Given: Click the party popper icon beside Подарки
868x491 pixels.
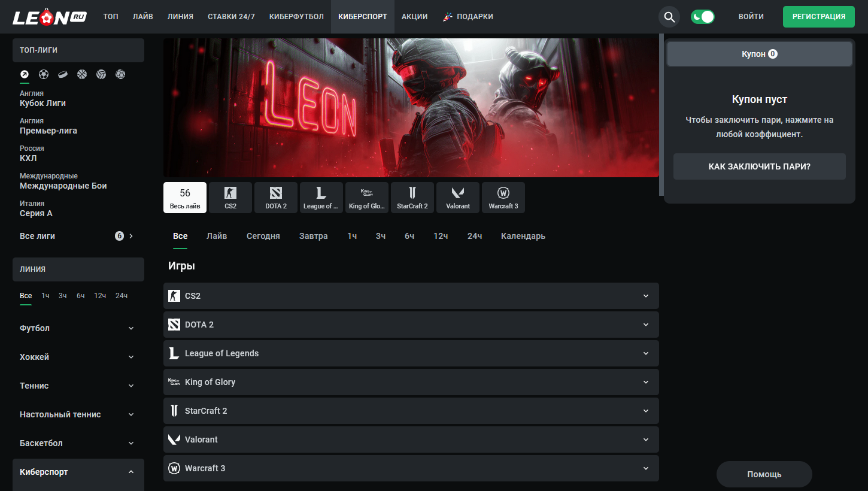Looking at the screenshot, I should [447, 17].
